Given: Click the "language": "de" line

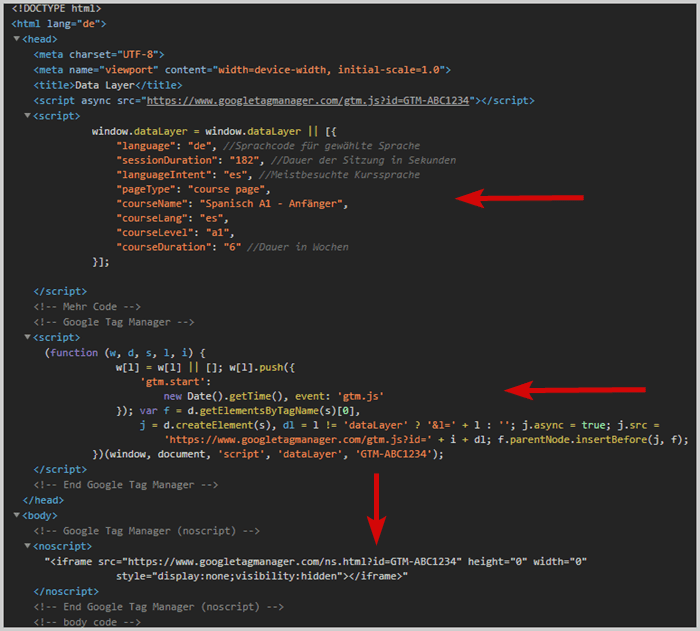Looking at the screenshot, I should [x=268, y=146].
